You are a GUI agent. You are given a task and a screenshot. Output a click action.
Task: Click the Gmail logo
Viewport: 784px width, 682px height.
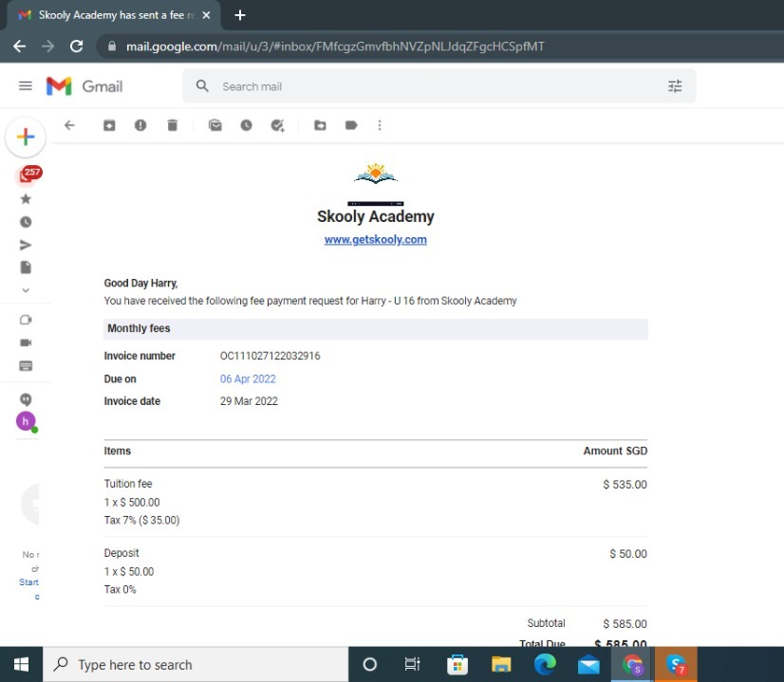click(84, 86)
